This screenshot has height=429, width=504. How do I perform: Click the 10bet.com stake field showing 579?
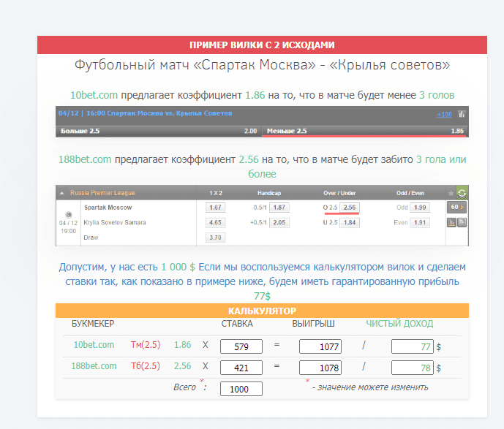coord(241,347)
